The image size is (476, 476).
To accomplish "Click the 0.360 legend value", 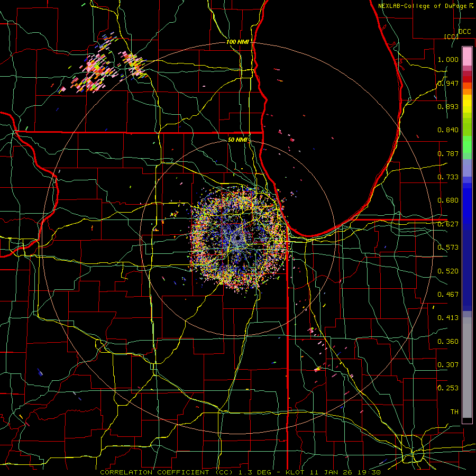I will (x=448, y=342).
